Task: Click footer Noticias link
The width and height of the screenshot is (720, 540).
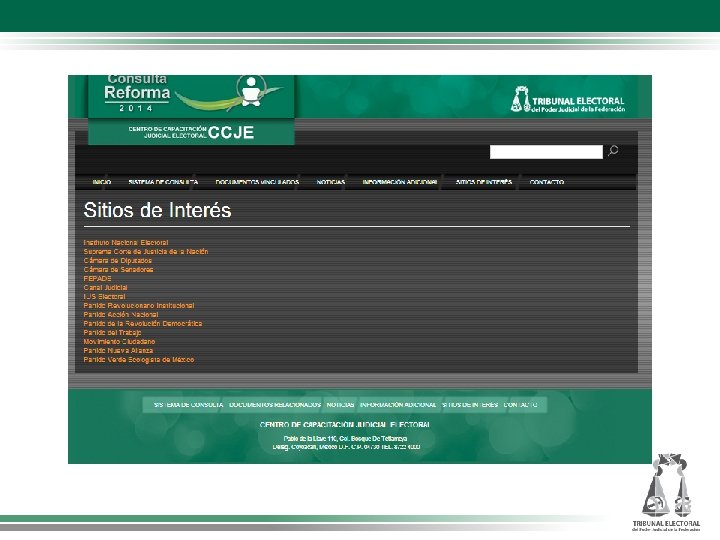Action: [340, 405]
